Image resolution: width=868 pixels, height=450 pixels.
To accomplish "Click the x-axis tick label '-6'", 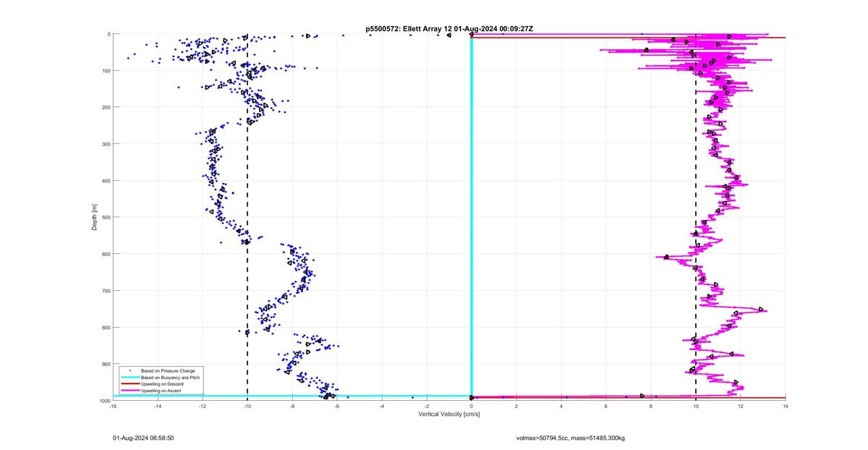I will coord(337,406).
